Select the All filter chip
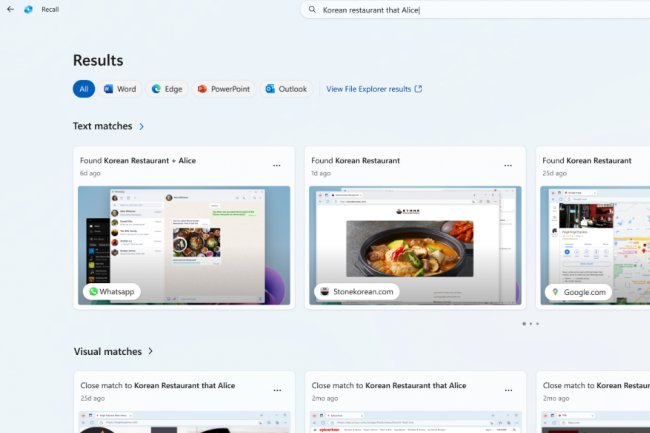This screenshot has height=433, width=650. 84,89
